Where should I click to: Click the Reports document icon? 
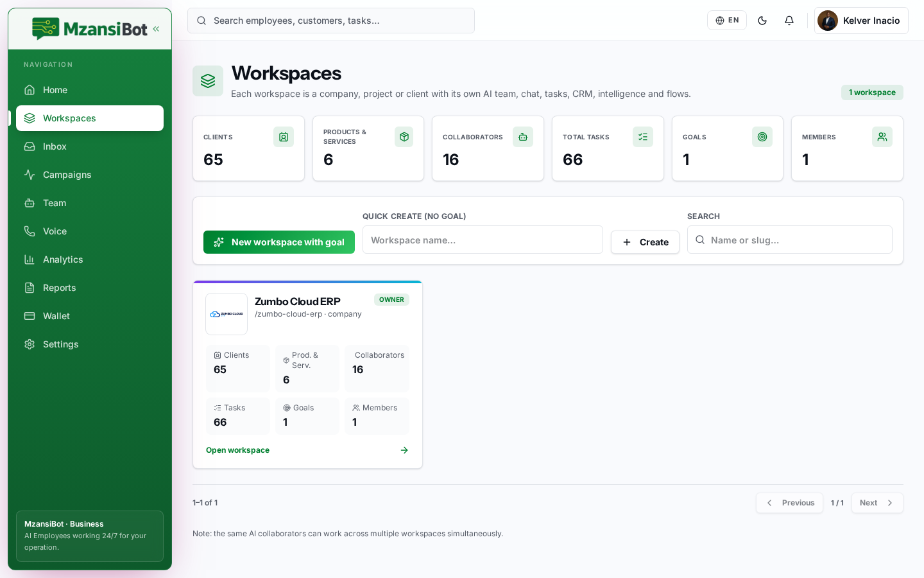(30, 288)
